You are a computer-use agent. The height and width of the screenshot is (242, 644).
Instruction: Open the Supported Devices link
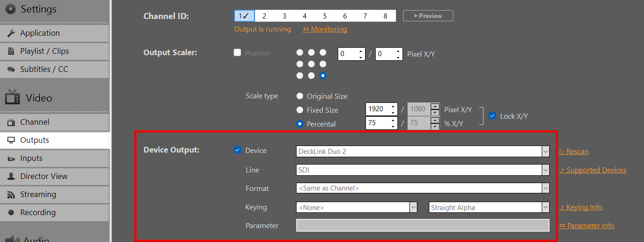[x=596, y=170]
